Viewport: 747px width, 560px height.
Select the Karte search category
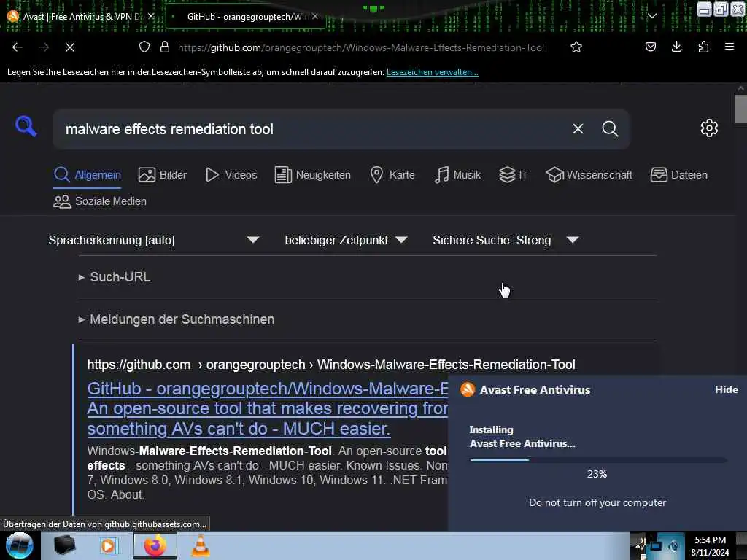[392, 175]
